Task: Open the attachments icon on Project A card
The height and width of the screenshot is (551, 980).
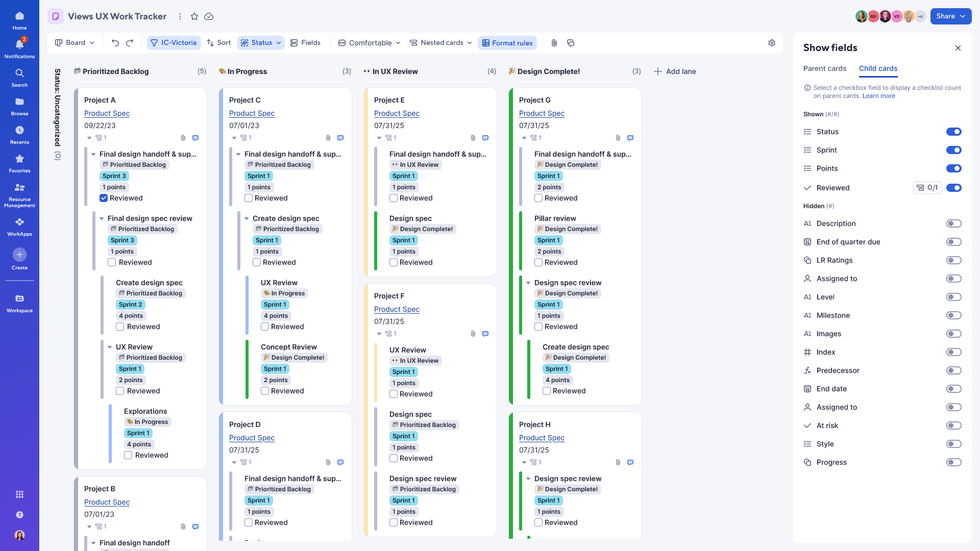Action: click(x=183, y=138)
